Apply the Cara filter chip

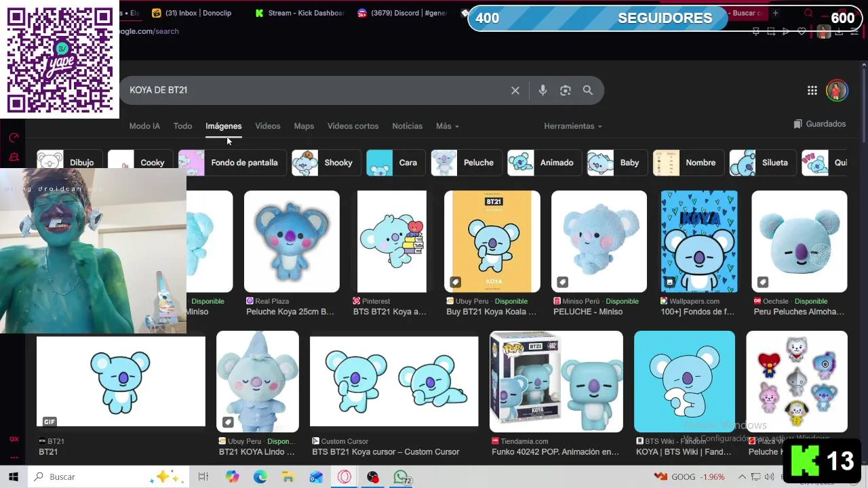point(396,163)
